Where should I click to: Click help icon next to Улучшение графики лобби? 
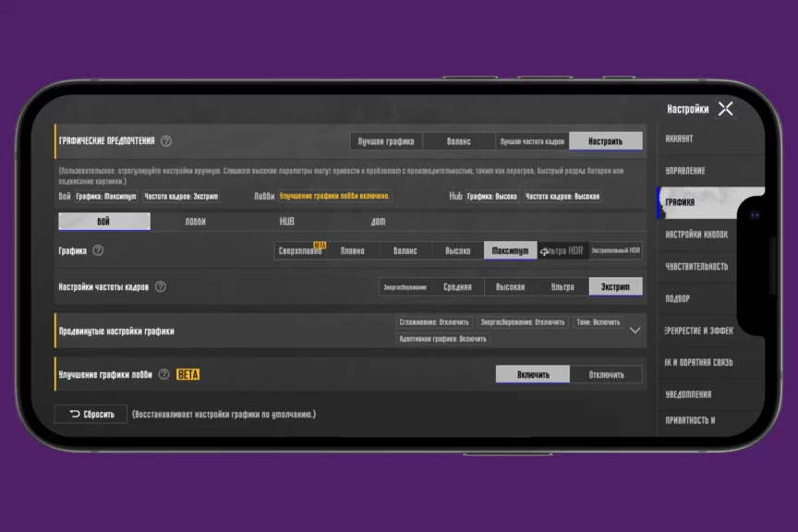tap(163, 374)
